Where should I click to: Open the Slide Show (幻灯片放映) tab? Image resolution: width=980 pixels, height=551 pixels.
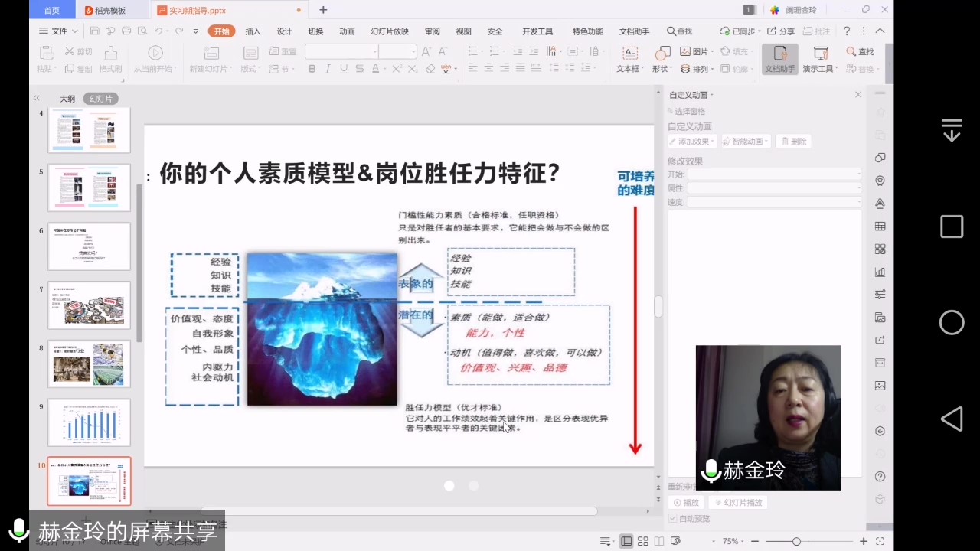click(390, 31)
